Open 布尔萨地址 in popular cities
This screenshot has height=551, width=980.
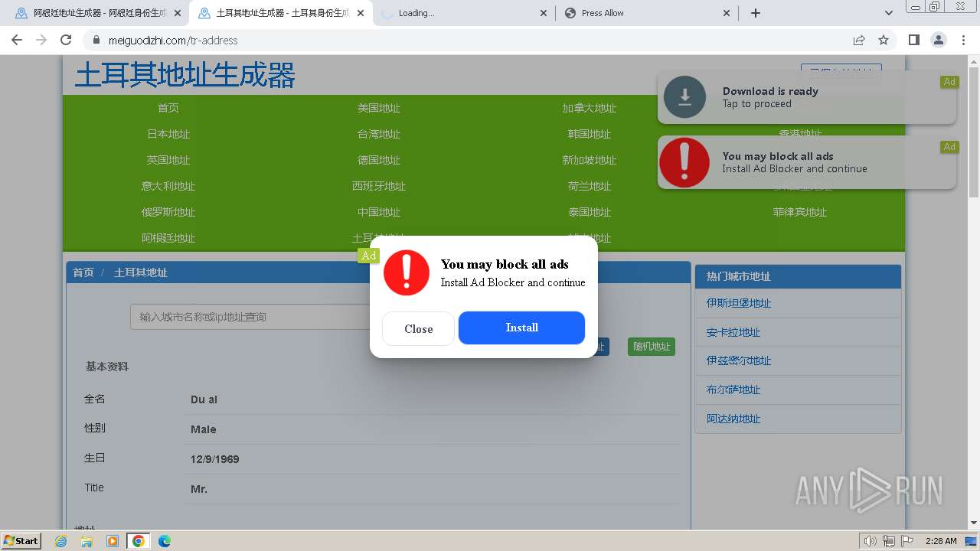coord(733,390)
